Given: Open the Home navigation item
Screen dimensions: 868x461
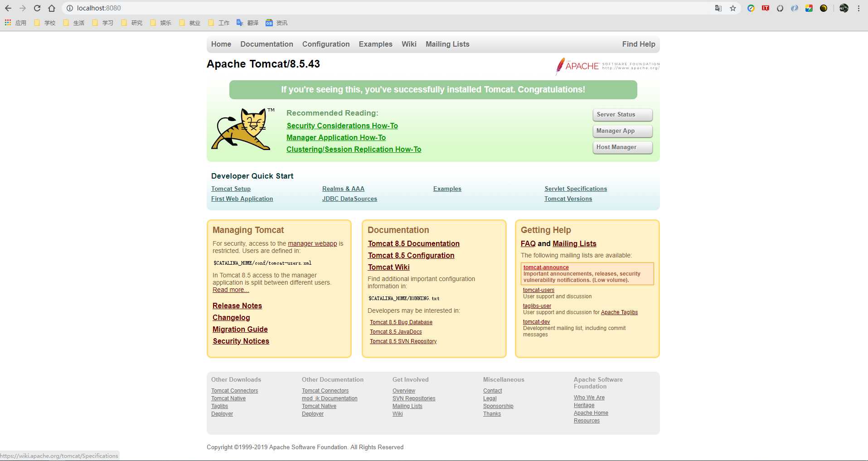Looking at the screenshot, I should [x=221, y=44].
